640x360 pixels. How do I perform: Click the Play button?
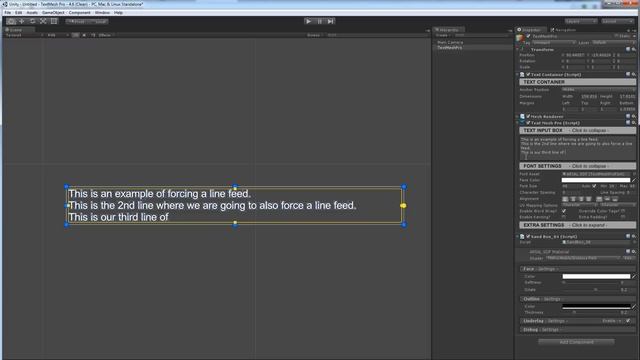pos(309,21)
